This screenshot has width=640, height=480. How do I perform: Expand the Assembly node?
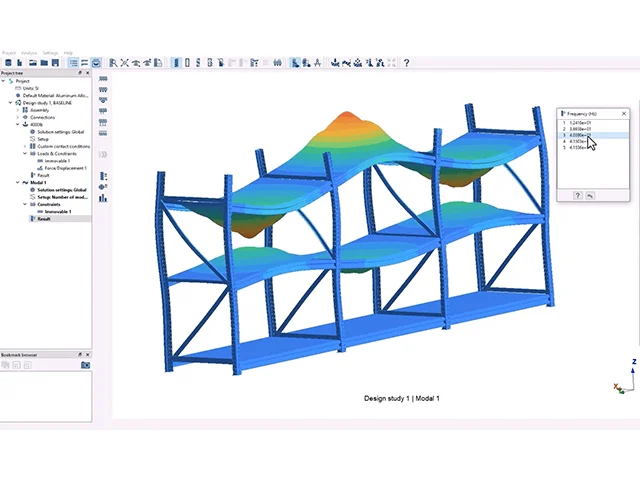pyautogui.click(x=18, y=110)
